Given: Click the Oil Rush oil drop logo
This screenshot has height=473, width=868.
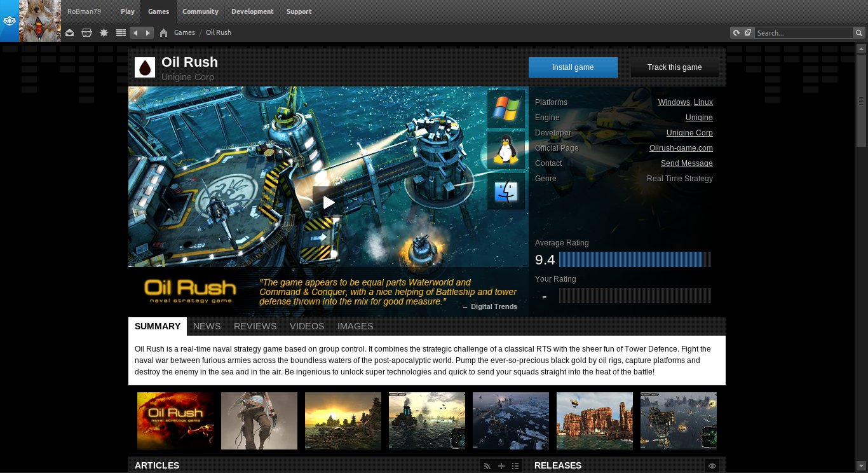Looking at the screenshot, I should pyautogui.click(x=145, y=67).
